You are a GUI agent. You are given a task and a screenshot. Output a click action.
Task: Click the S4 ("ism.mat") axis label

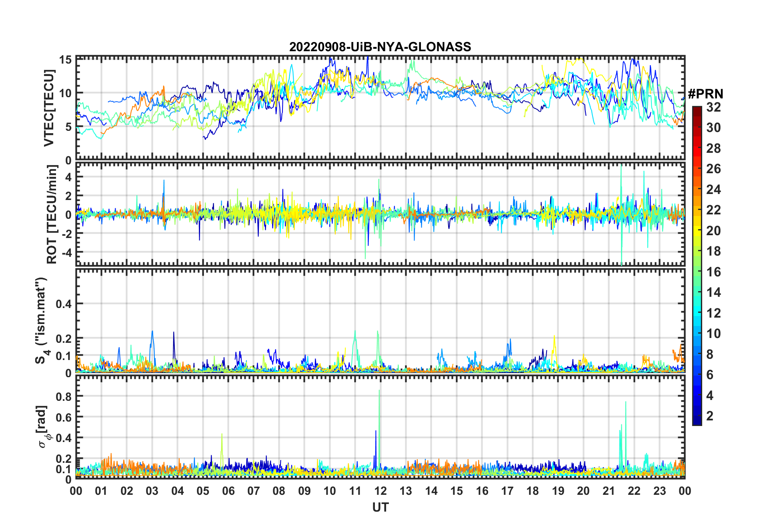(x=41, y=321)
